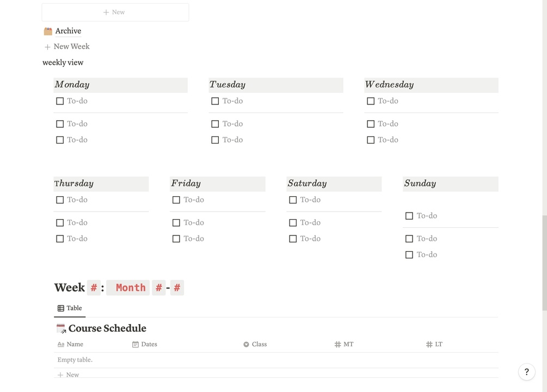Select the Table view tab
547x392 pixels.
pyautogui.click(x=70, y=308)
